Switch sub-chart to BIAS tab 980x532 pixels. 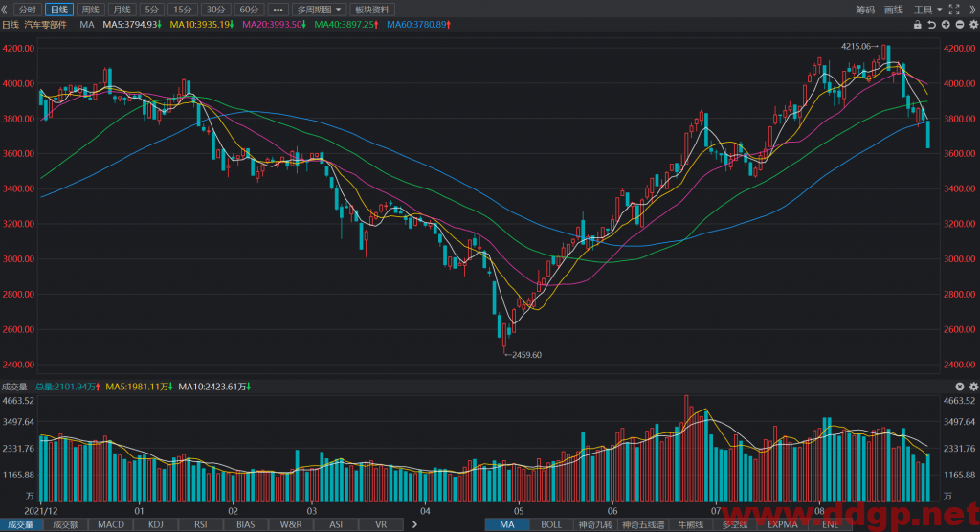(246, 524)
